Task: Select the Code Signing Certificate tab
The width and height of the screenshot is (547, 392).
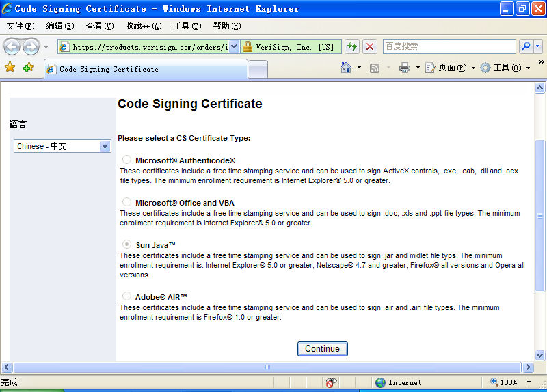Action: [146, 69]
